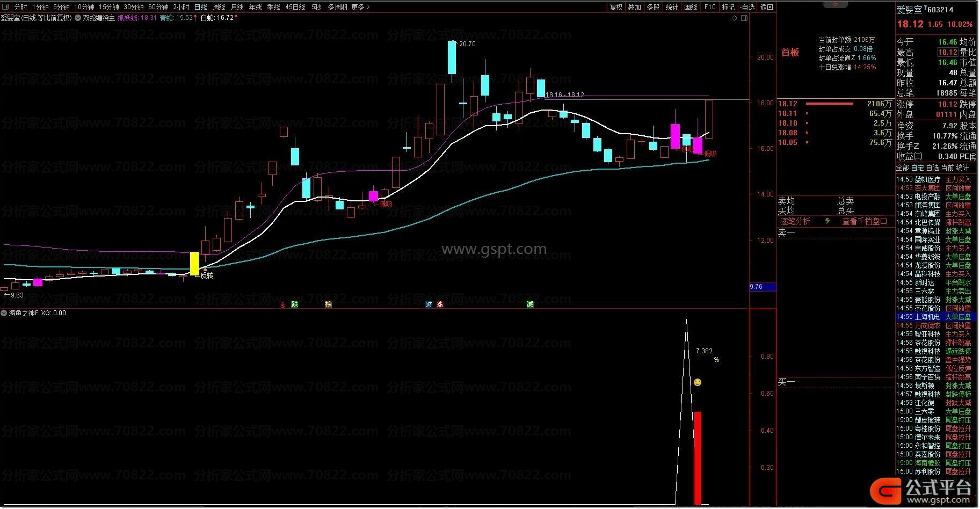Click the 跌 marker below chart
980x509 pixels.
coord(294,304)
